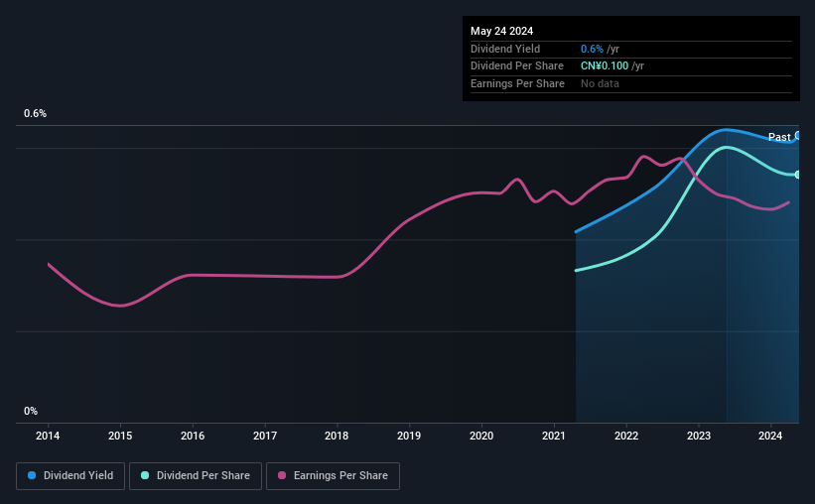Click the teal Dividend Per Share legend dot
This screenshot has width=815, height=504.
pyautogui.click(x=145, y=475)
